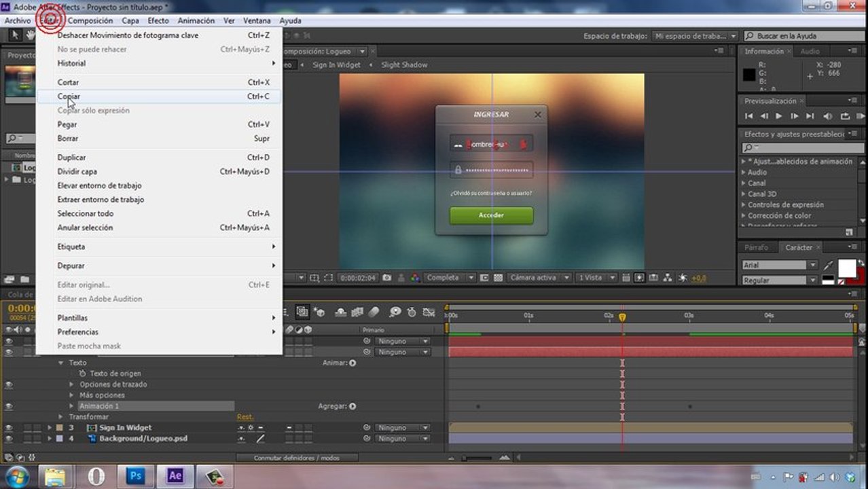Click the fast previews icon in viewer

(x=639, y=278)
